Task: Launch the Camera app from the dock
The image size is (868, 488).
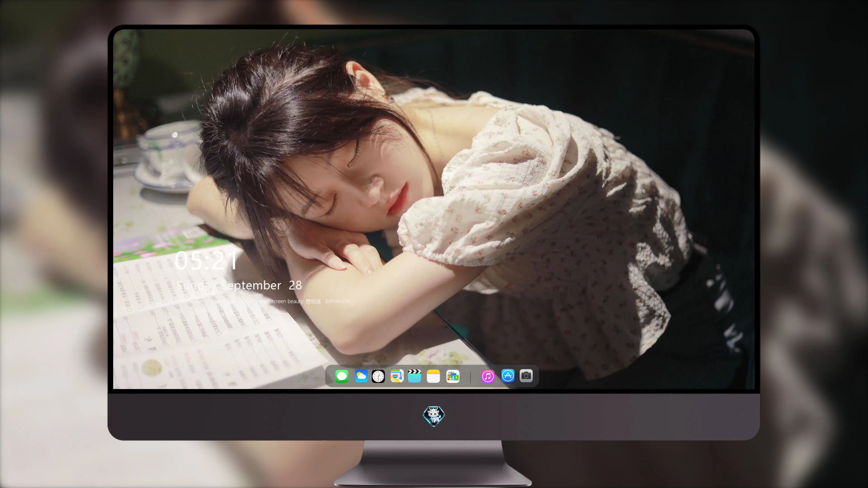Action: pyautogui.click(x=526, y=375)
